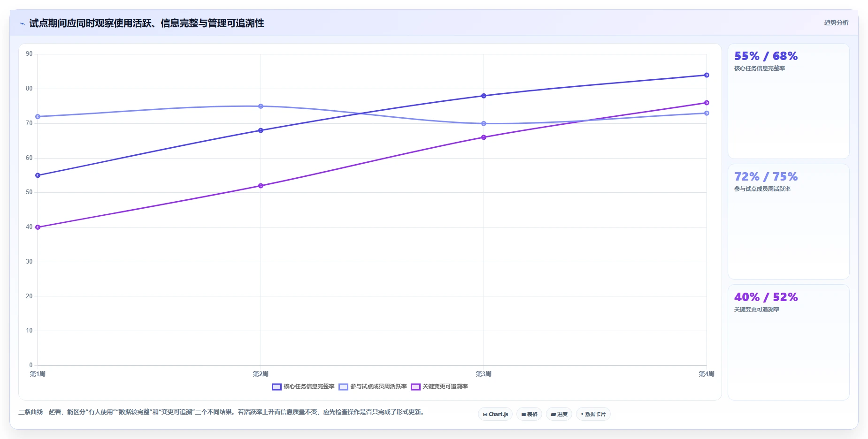The width and height of the screenshot is (868, 439).
Task: Click the 第2周 axis label
Action: (261, 374)
